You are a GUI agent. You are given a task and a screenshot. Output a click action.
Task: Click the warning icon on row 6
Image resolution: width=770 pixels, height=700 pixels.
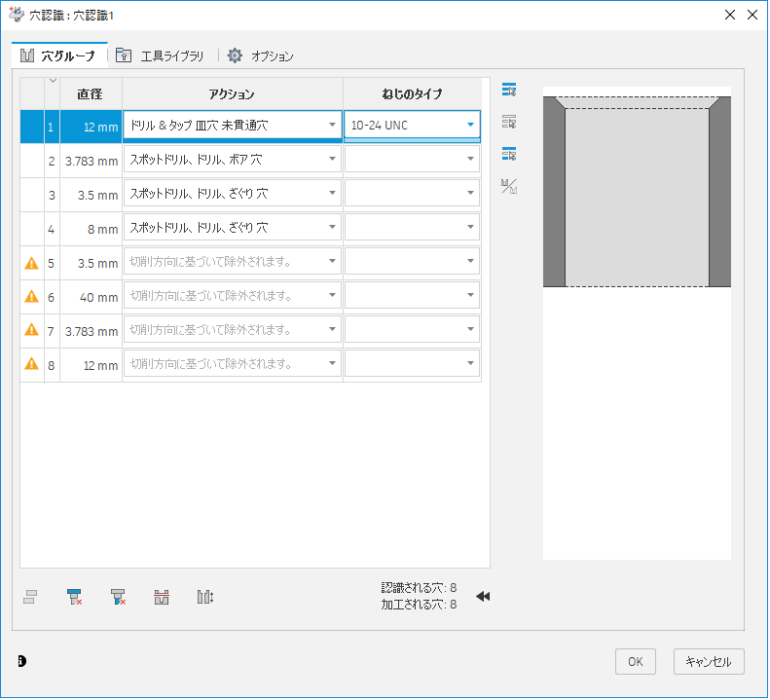[x=31, y=297]
